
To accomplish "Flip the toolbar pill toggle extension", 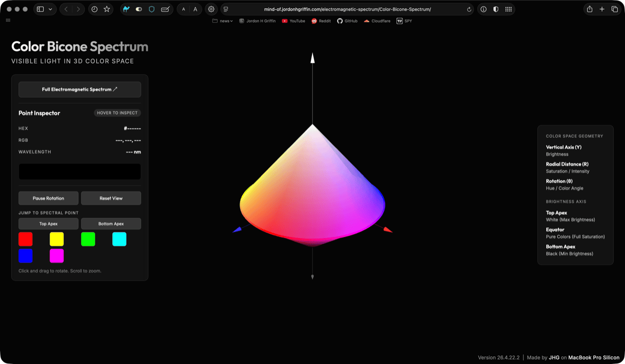I will coord(139,9).
